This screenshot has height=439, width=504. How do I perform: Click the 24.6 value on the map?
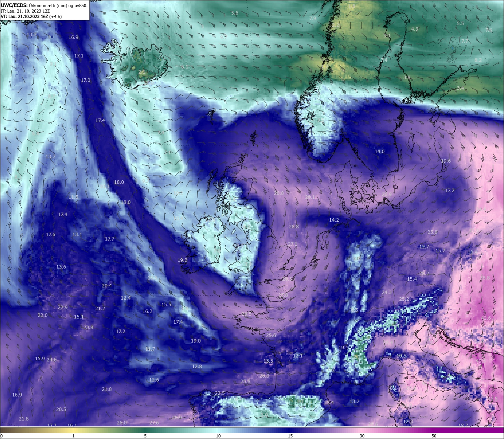tap(52, 359)
